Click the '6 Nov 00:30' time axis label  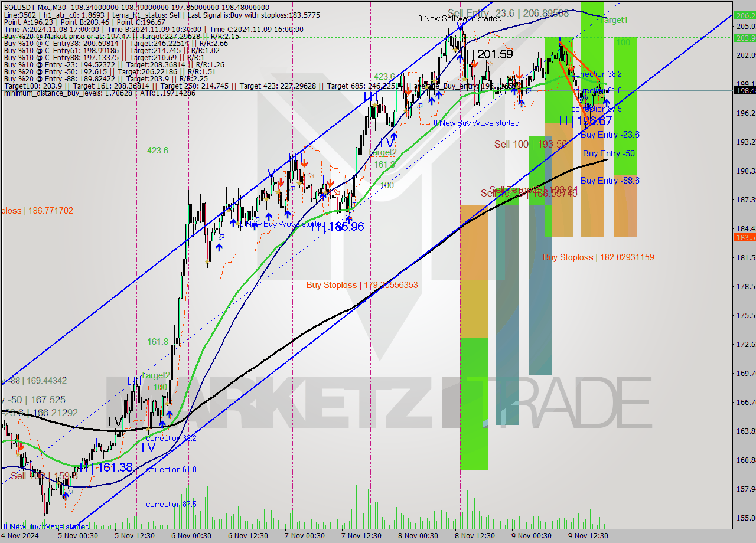coord(191,536)
